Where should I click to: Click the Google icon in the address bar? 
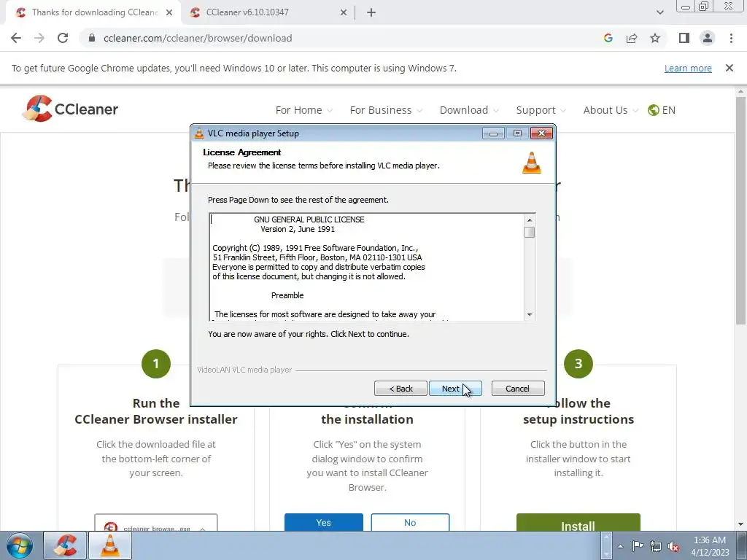608,38
